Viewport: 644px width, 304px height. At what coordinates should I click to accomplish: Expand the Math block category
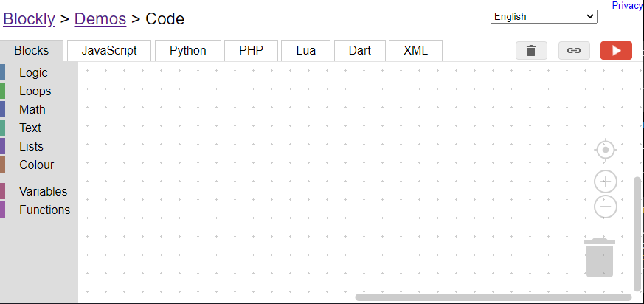[x=32, y=109]
